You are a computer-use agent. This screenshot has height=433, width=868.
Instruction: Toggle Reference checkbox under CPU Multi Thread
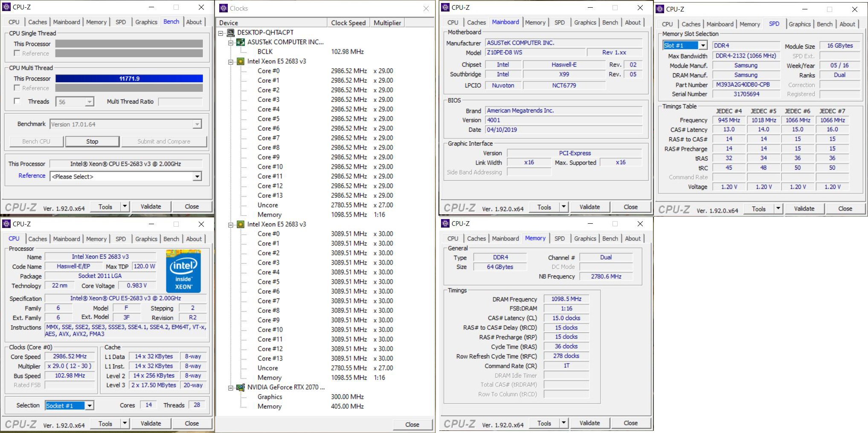[x=17, y=88]
